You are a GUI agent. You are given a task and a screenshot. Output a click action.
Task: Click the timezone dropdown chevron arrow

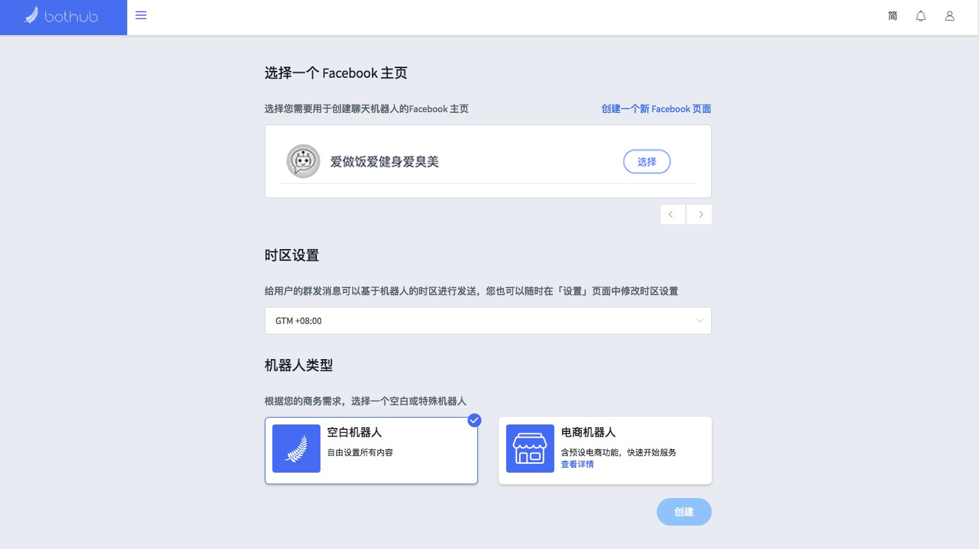click(x=699, y=321)
